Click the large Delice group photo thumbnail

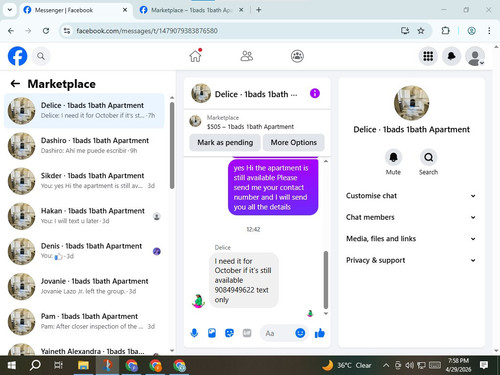click(411, 103)
